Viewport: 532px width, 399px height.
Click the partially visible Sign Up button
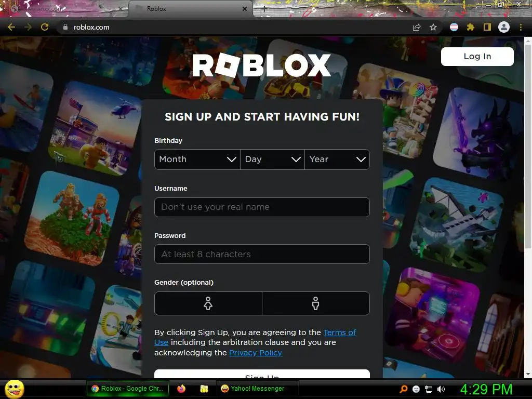point(262,374)
